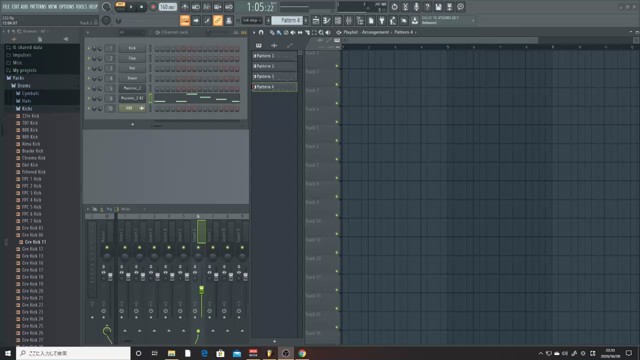Collapse the Kicks folder in browser
640x360 pixels.
(x=24, y=109)
